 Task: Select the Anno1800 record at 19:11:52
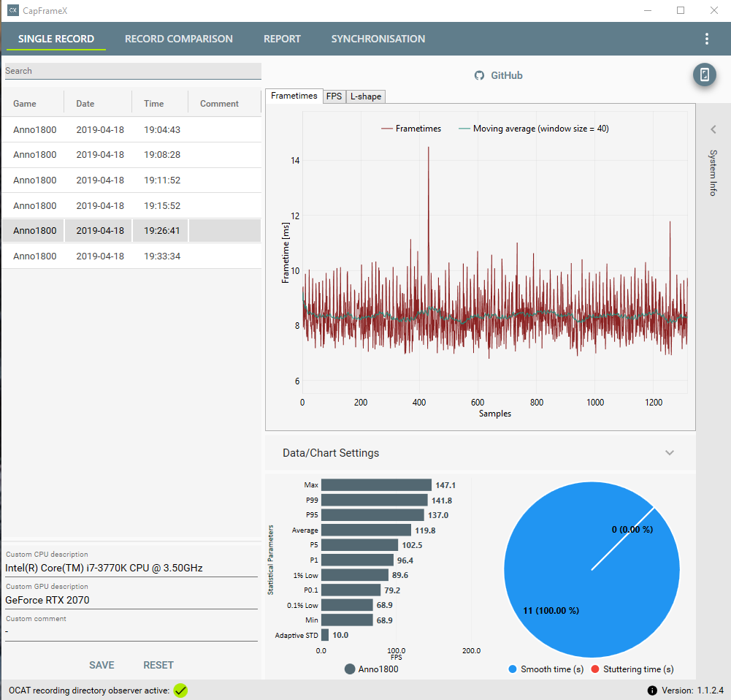131,180
